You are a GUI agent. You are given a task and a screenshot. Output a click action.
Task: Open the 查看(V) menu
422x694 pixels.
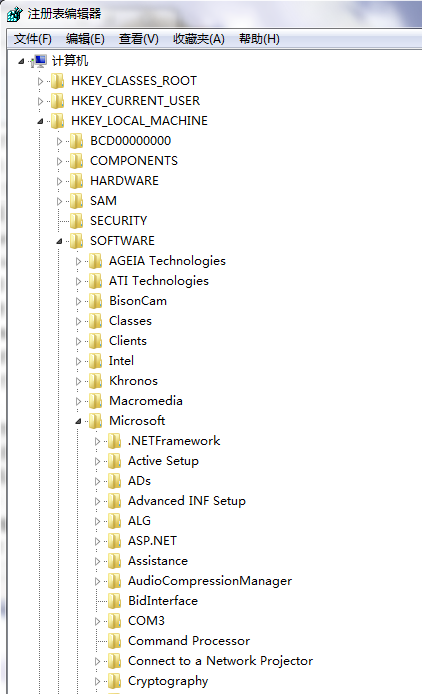139,39
